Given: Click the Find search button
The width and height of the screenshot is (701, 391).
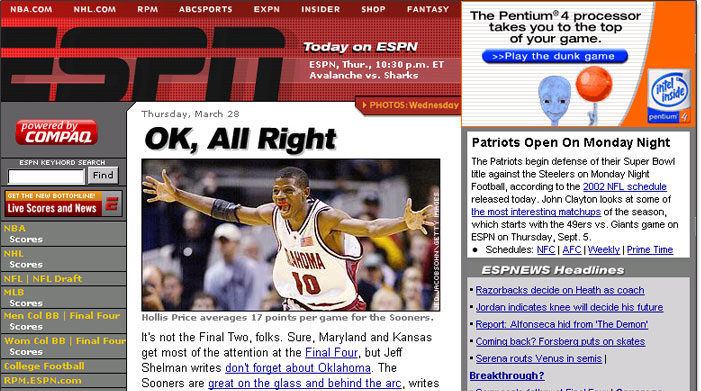Looking at the screenshot, I should (103, 175).
